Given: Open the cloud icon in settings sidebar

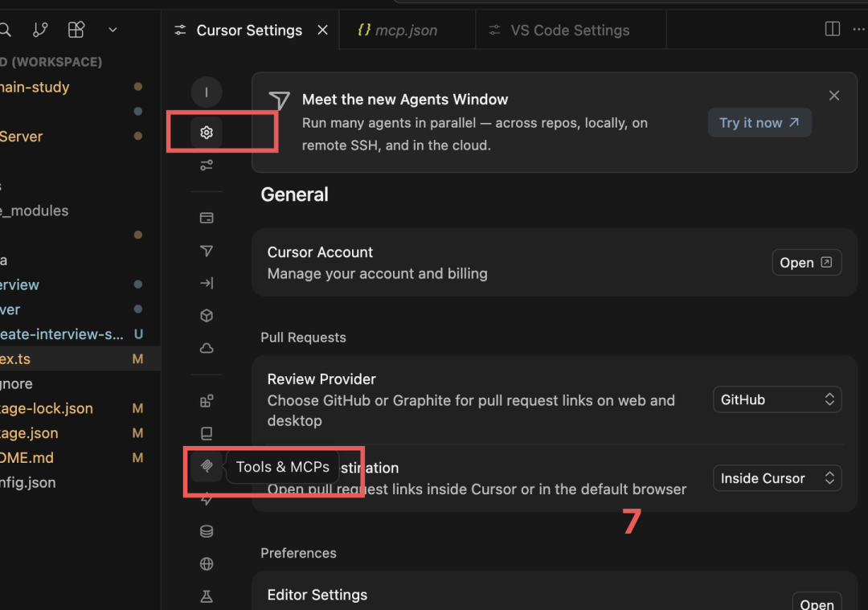Looking at the screenshot, I should [x=207, y=348].
